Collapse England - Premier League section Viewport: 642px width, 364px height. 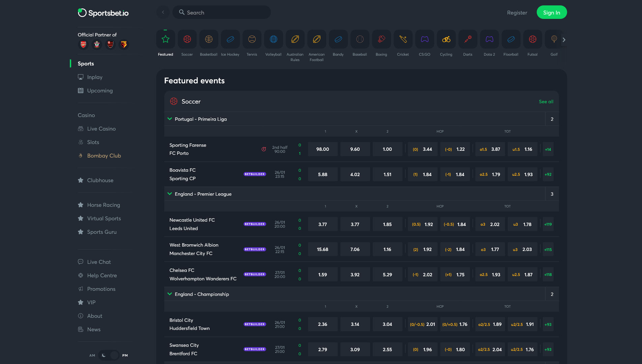coord(170,194)
